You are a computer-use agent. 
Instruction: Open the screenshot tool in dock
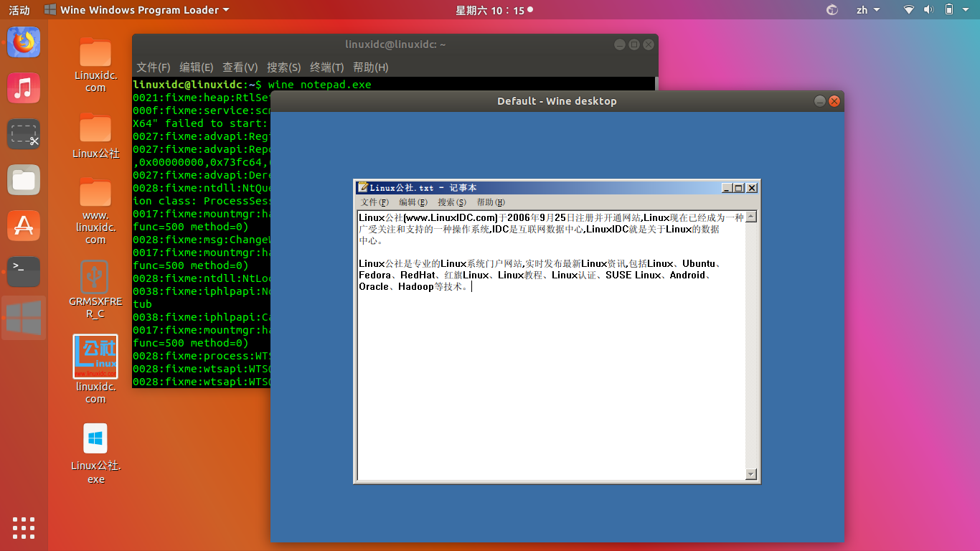(24, 134)
